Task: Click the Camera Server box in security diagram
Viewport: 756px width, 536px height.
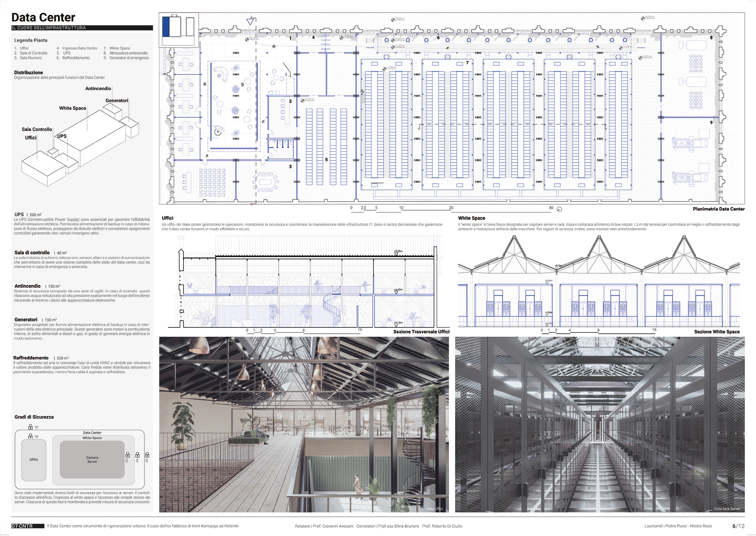Action: point(92,459)
